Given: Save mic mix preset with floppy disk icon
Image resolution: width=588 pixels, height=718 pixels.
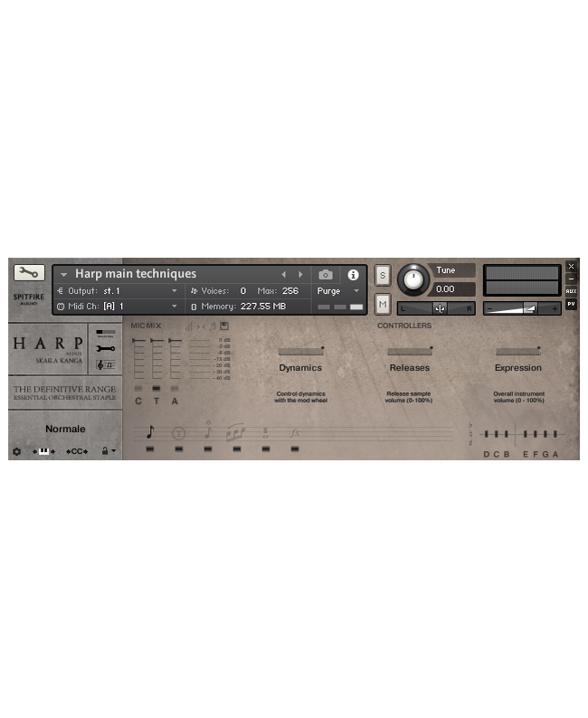Looking at the screenshot, I should (x=224, y=326).
